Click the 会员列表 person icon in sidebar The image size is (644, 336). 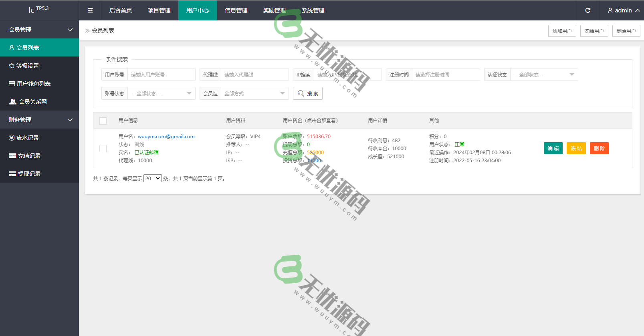tap(12, 48)
